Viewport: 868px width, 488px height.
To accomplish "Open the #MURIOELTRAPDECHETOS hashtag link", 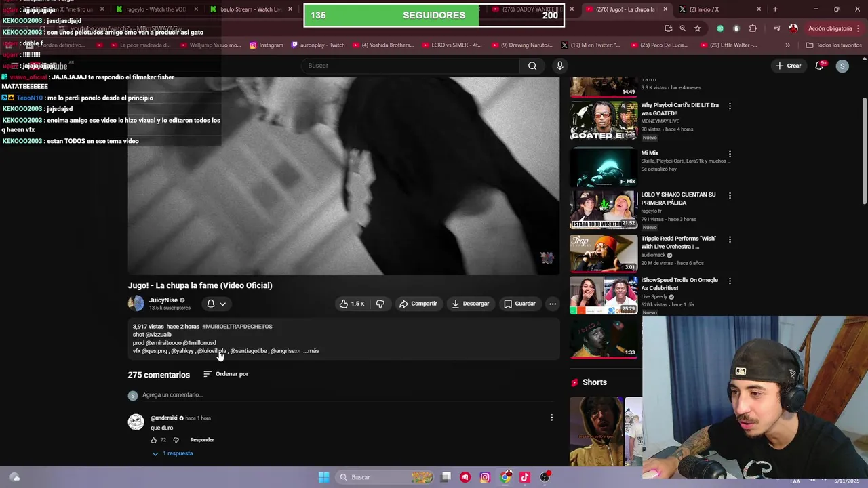I will [x=237, y=327].
